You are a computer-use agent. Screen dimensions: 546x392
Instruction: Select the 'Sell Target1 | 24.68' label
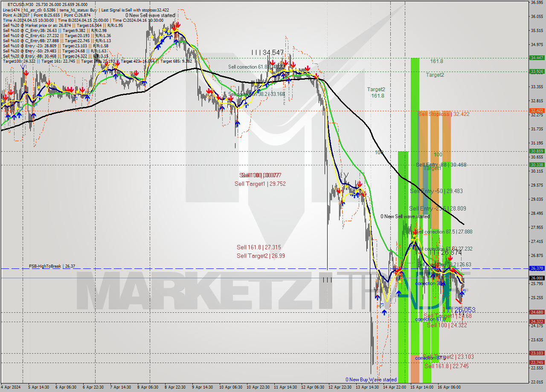click(447, 316)
